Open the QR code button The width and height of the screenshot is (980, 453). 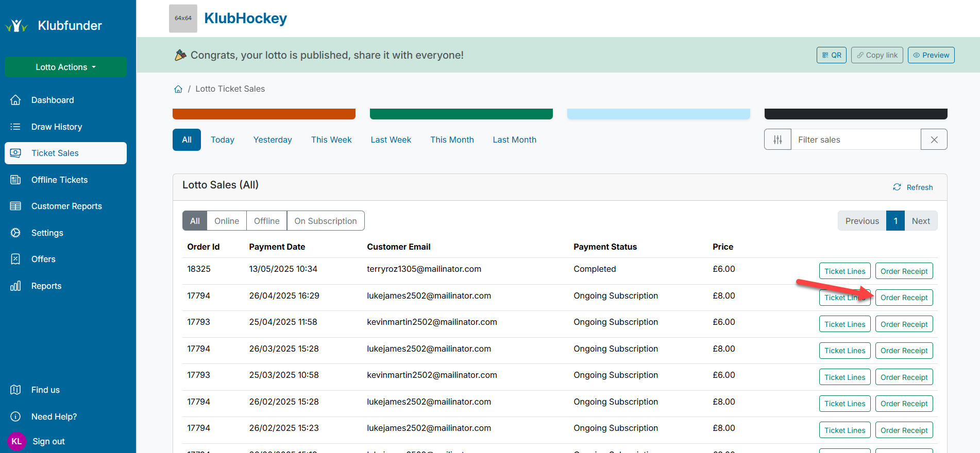(831, 55)
